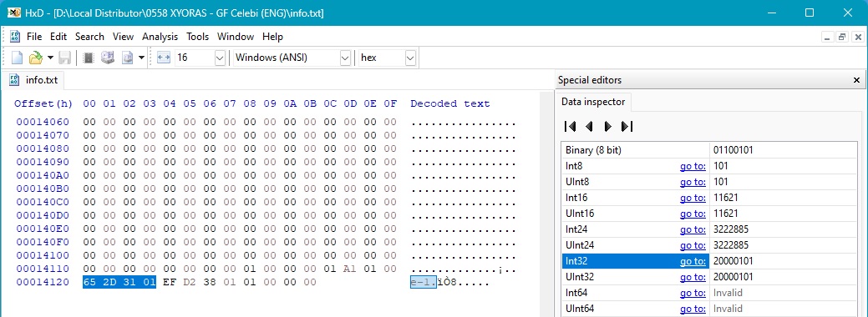
Task: Select the Int16 value 11621
Action: tap(726, 198)
